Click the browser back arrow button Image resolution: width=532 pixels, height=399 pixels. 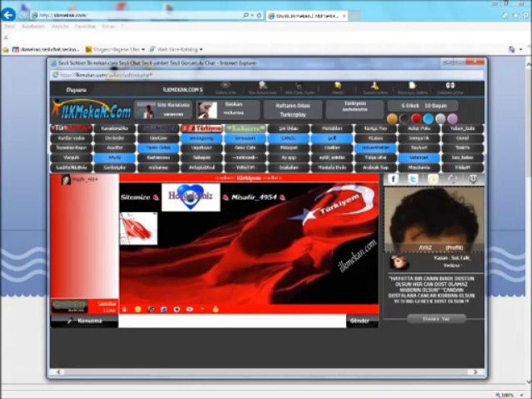pos(8,14)
